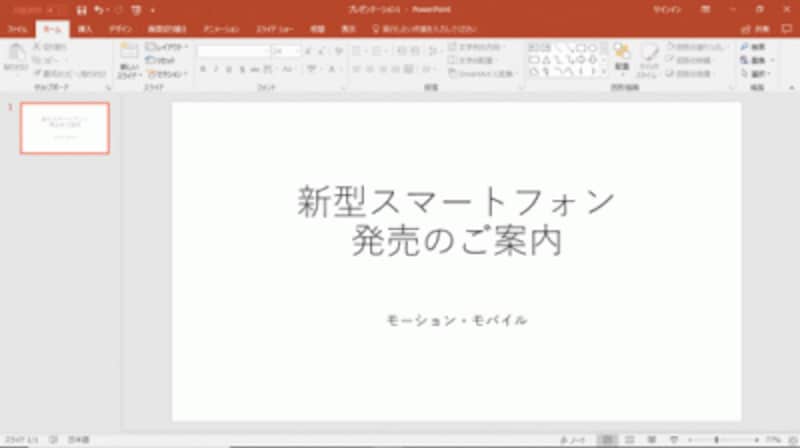Click the 貼り付け paste icon
This screenshot has width=800, height=448.
pos(16,52)
